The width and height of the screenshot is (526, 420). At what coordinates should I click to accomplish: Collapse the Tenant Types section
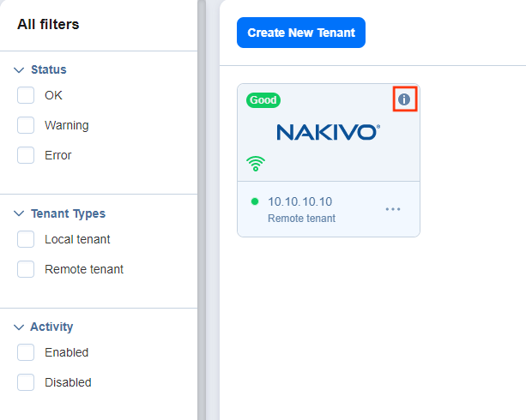click(20, 213)
